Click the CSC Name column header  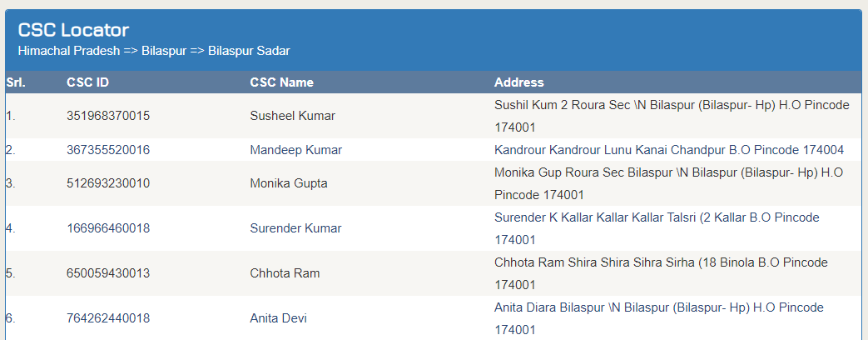(282, 82)
